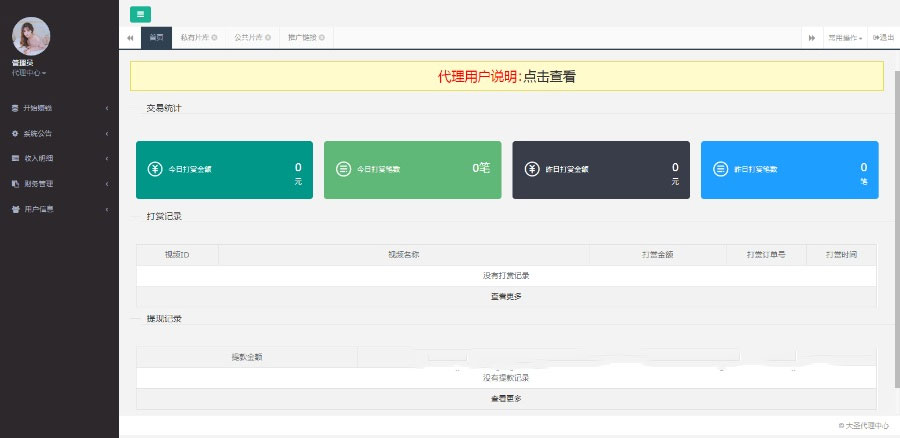Click 查看更多 under the 打赏记录 table
Image resolution: width=900 pixels, height=438 pixels.
coord(505,296)
